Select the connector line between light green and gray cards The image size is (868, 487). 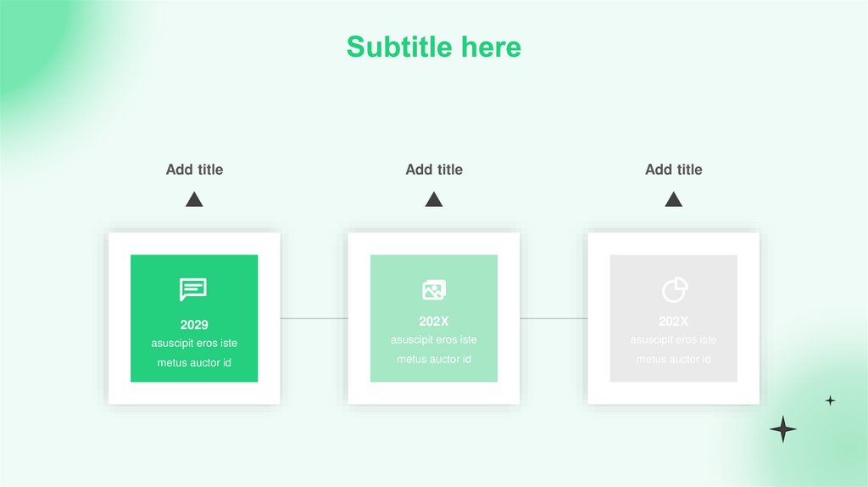[554, 318]
